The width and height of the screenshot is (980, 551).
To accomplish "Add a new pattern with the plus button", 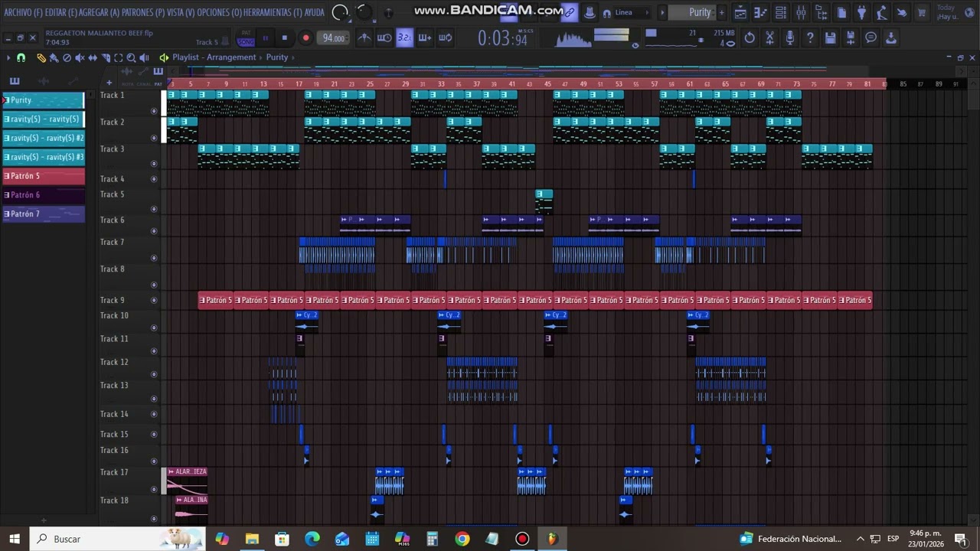I will click(721, 12).
